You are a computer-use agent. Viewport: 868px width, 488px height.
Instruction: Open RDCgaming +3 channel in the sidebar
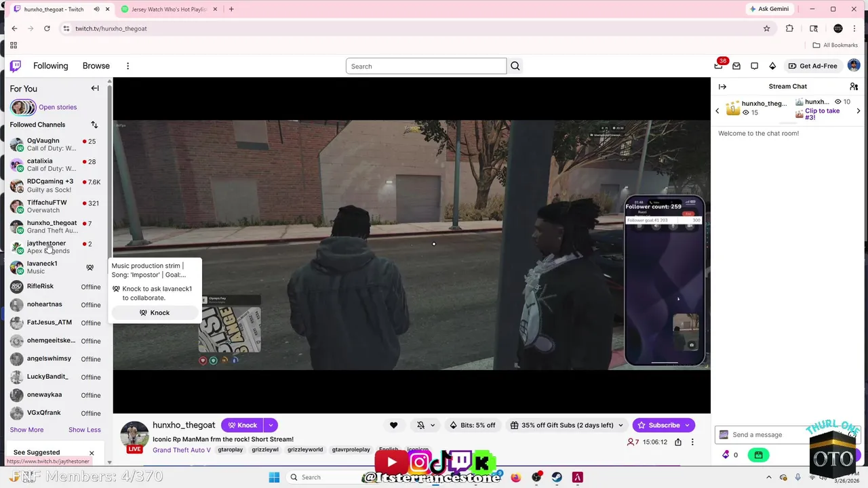point(56,185)
